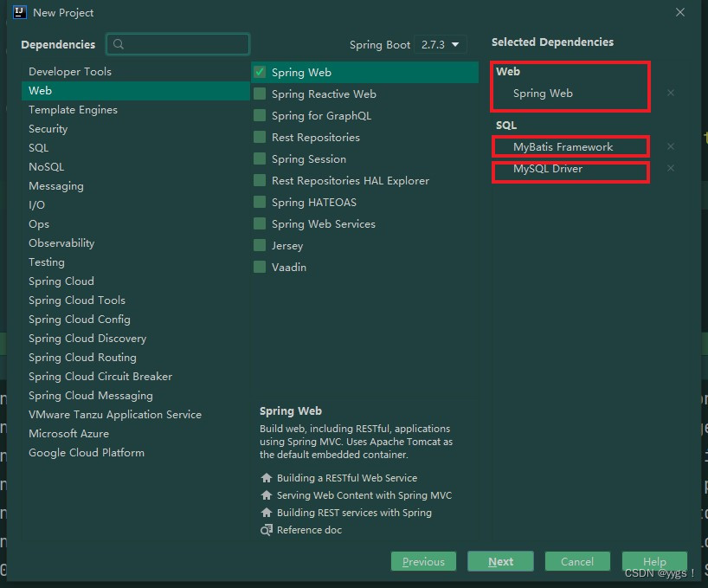Viewport: 708px width, 588px height.
Task: Open Spring Cloud Routing category
Action: point(136,358)
